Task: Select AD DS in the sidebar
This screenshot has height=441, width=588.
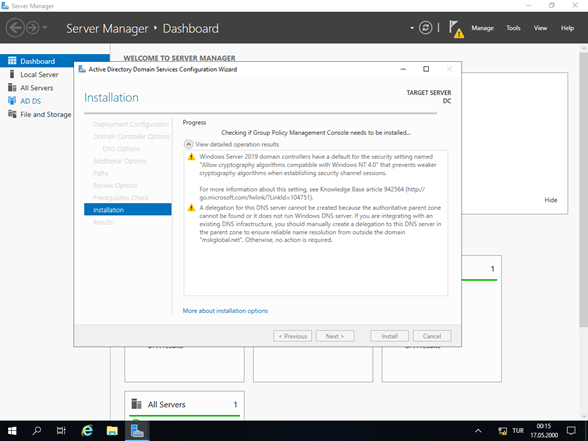Action: 31,101
